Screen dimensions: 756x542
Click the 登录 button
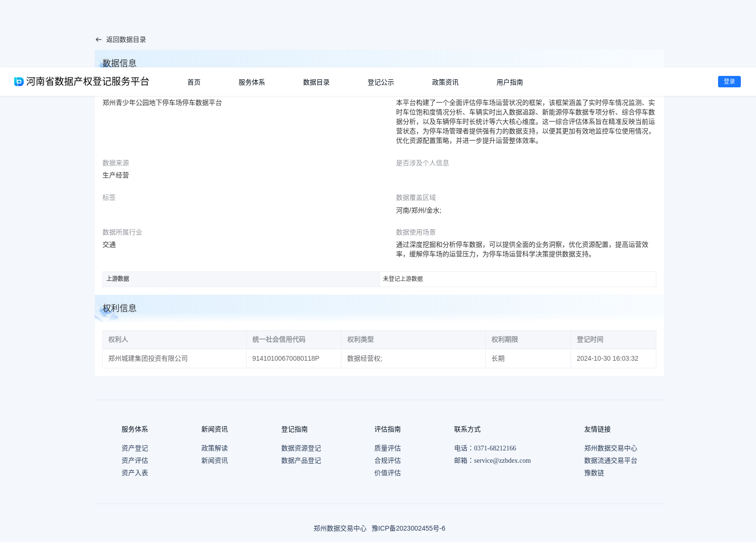(x=729, y=82)
